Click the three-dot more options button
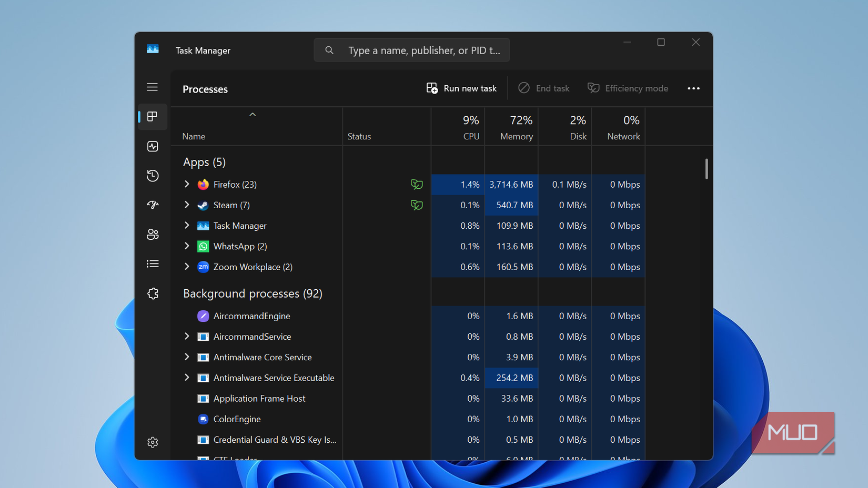868x488 pixels. point(693,88)
